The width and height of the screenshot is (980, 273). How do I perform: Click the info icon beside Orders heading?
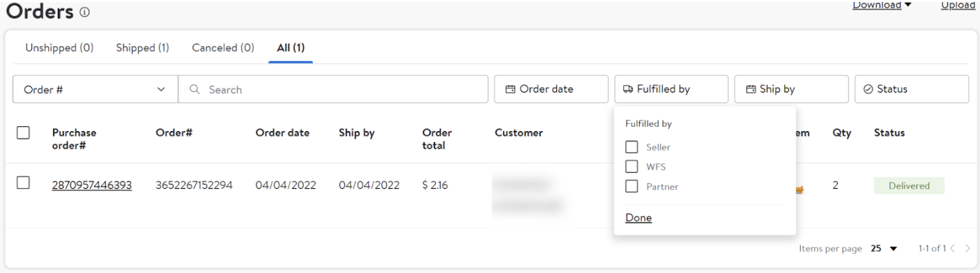coord(85,13)
